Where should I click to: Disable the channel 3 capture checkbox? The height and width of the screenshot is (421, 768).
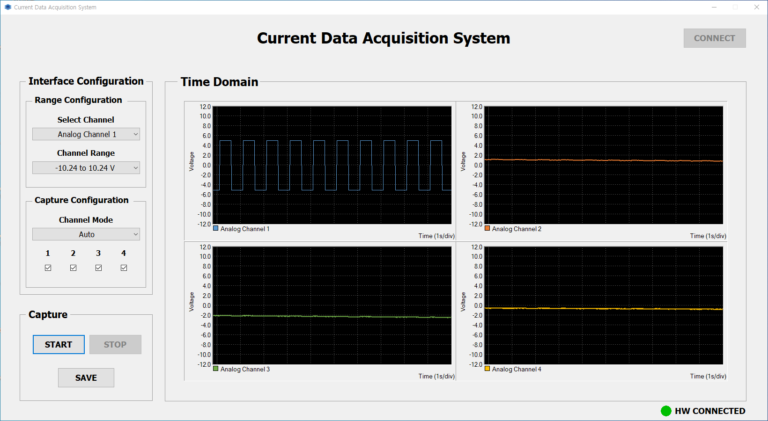98,268
